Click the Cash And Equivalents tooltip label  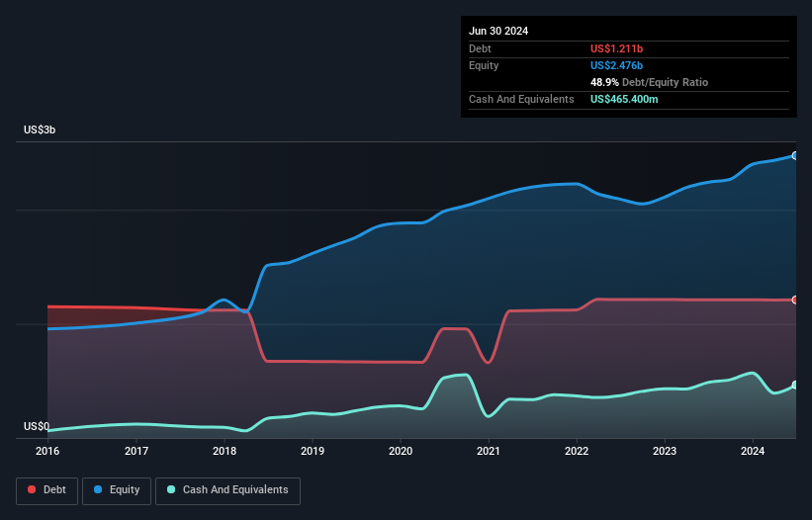[x=521, y=99]
